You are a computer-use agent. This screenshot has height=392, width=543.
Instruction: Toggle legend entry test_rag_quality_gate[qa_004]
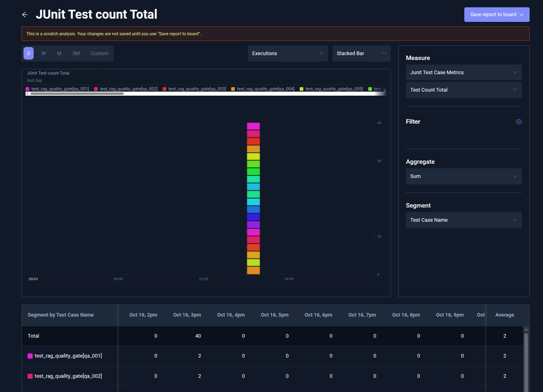263,89
